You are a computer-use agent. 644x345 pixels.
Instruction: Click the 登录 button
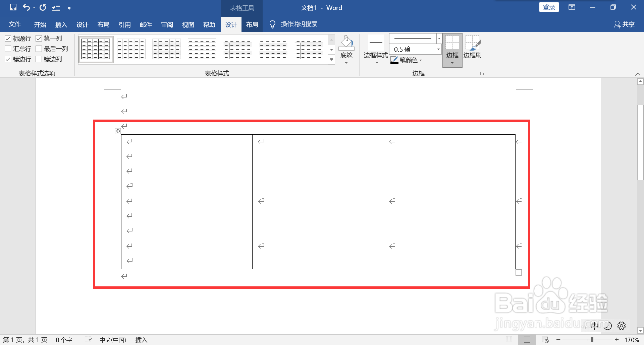tap(549, 7)
